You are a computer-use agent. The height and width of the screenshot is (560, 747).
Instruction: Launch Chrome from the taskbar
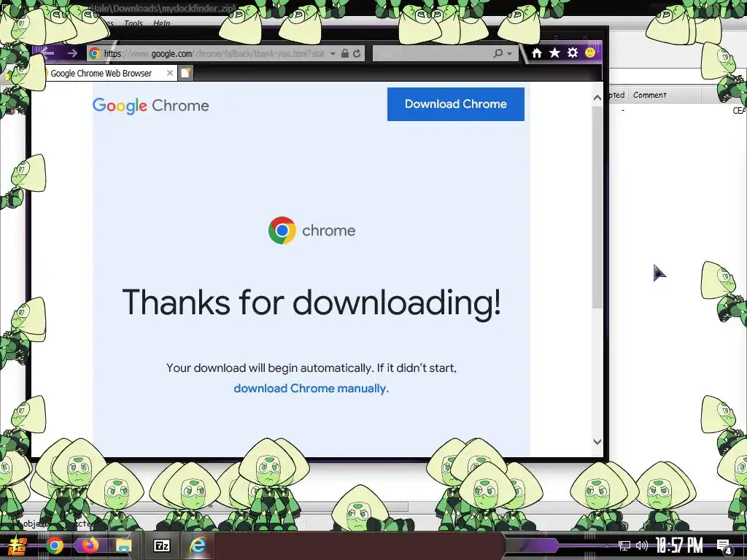click(x=55, y=545)
